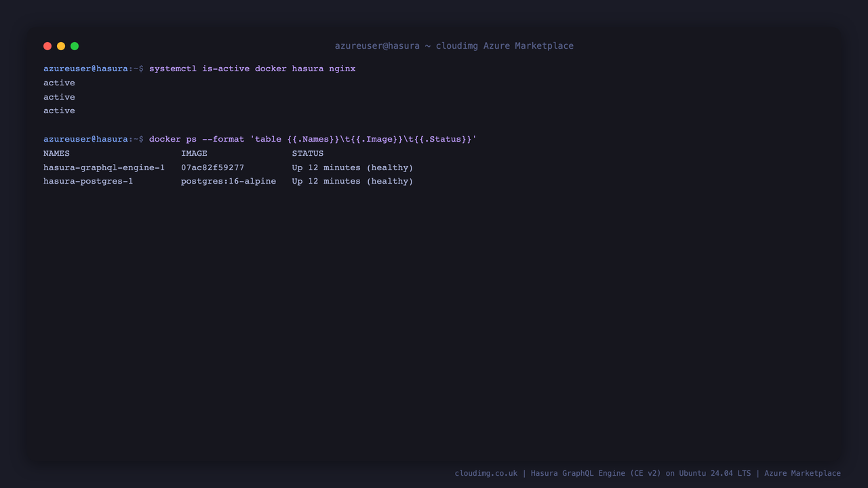Image resolution: width=868 pixels, height=488 pixels.
Task: Select the third 'active' output line
Action: [x=59, y=110]
